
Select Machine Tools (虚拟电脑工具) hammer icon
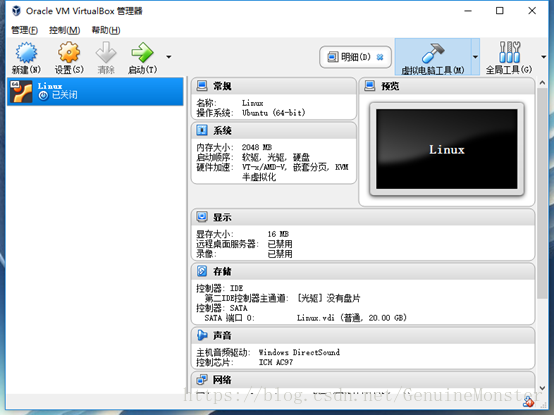[433, 53]
